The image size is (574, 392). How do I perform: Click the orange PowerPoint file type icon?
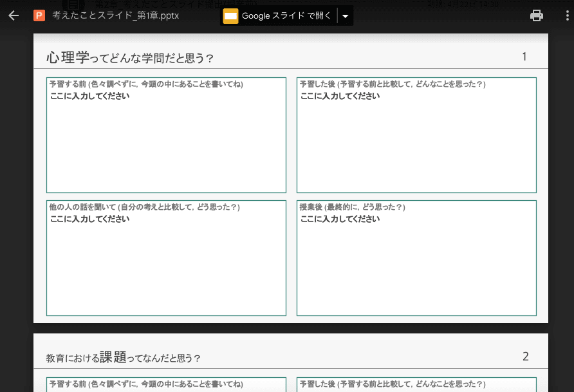(x=39, y=15)
